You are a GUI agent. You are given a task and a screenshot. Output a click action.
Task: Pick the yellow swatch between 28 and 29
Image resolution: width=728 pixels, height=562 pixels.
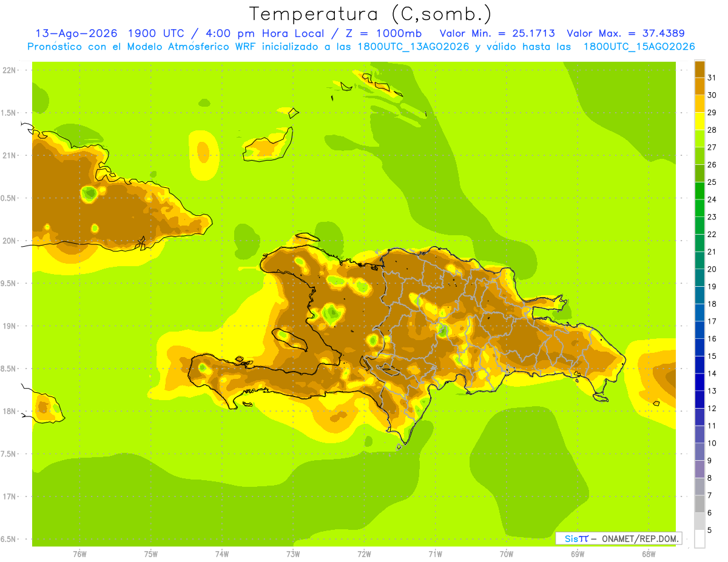tap(699, 121)
